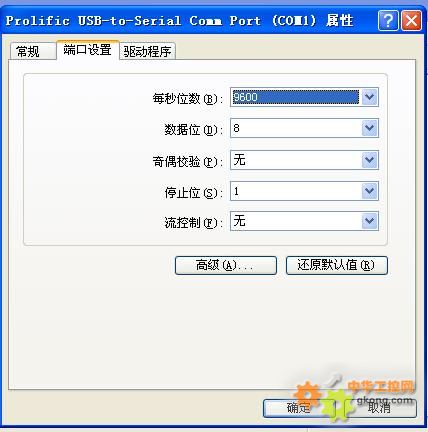428x432 pixels.
Task: Click the 流控制 field showing 无
Action: 296,221
